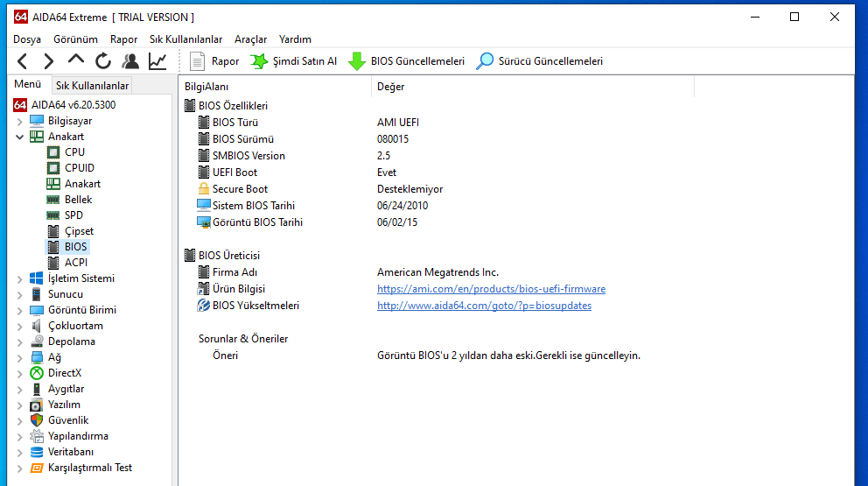Screen dimensions: 868x486
Task: Click the green star Şimdi Satın Al icon
Action: (x=258, y=61)
